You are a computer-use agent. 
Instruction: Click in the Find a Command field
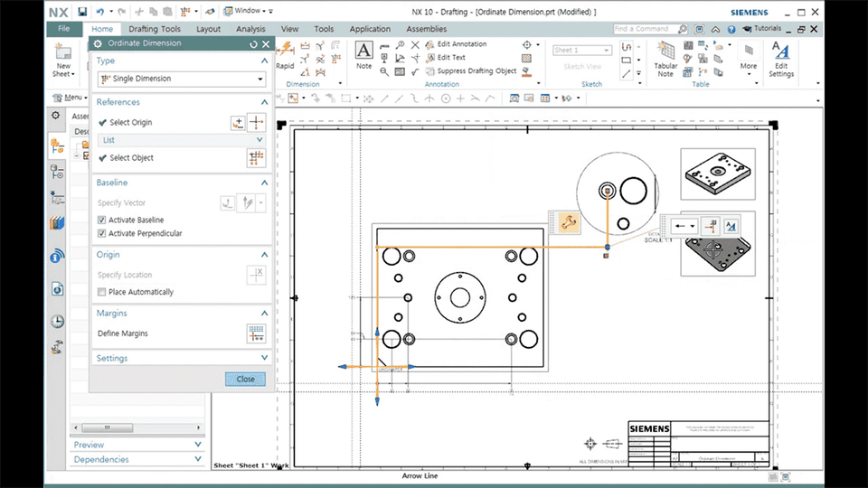645,29
